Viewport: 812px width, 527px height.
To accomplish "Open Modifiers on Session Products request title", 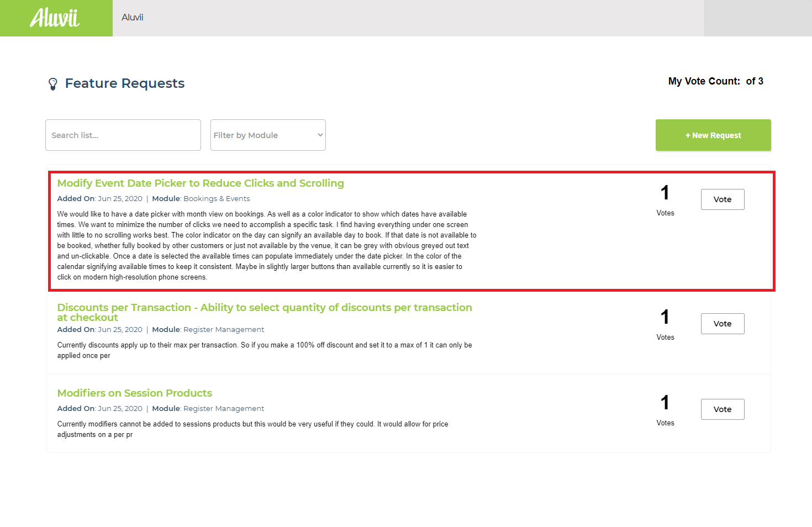I will tap(135, 393).
